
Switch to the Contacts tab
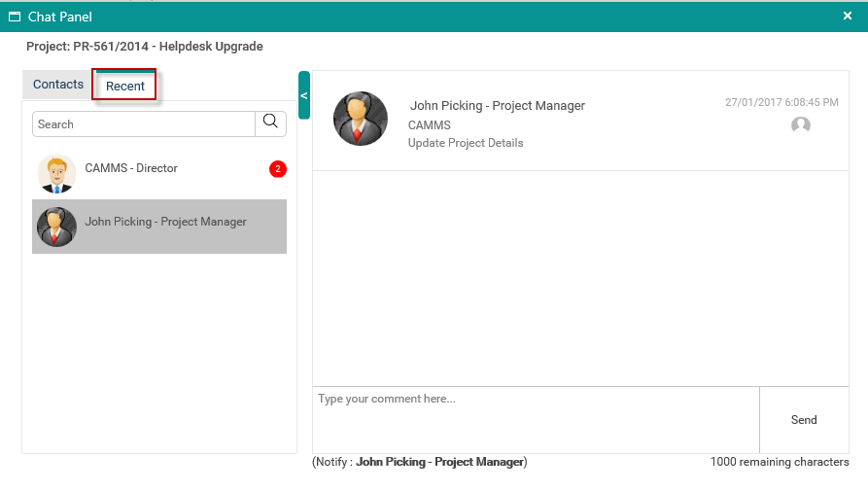pyautogui.click(x=58, y=85)
